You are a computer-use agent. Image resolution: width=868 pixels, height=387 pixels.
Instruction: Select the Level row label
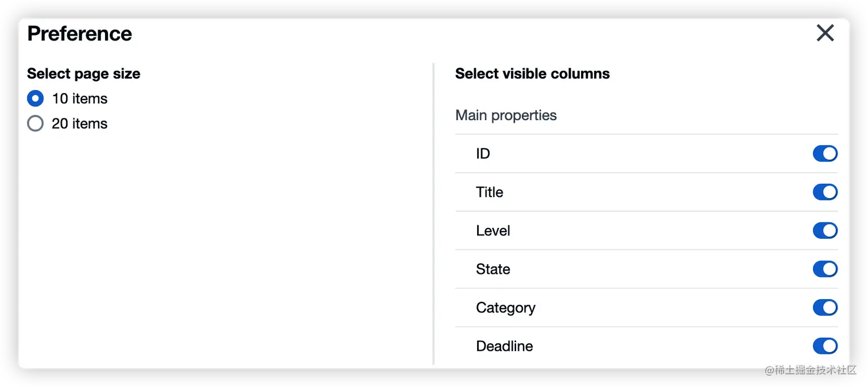pyautogui.click(x=493, y=231)
